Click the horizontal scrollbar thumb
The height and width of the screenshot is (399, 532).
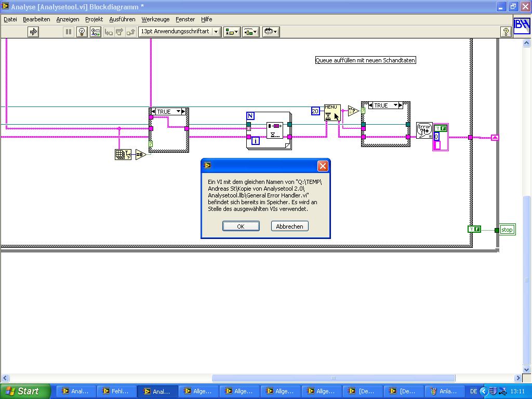click(333, 378)
